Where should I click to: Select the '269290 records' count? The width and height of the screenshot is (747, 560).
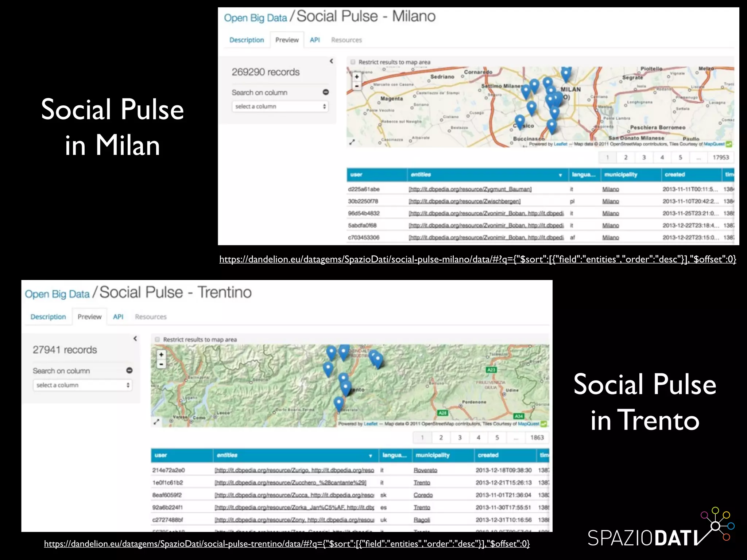(266, 72)
